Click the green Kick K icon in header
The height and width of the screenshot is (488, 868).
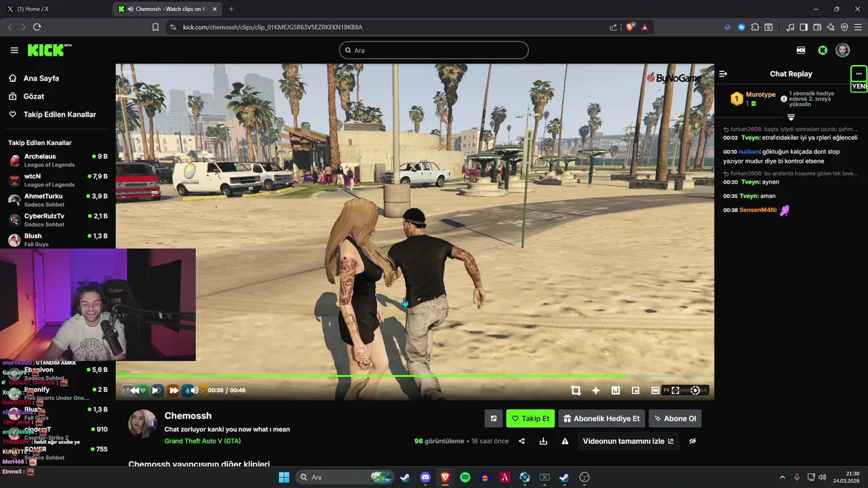tap(823, 50)
